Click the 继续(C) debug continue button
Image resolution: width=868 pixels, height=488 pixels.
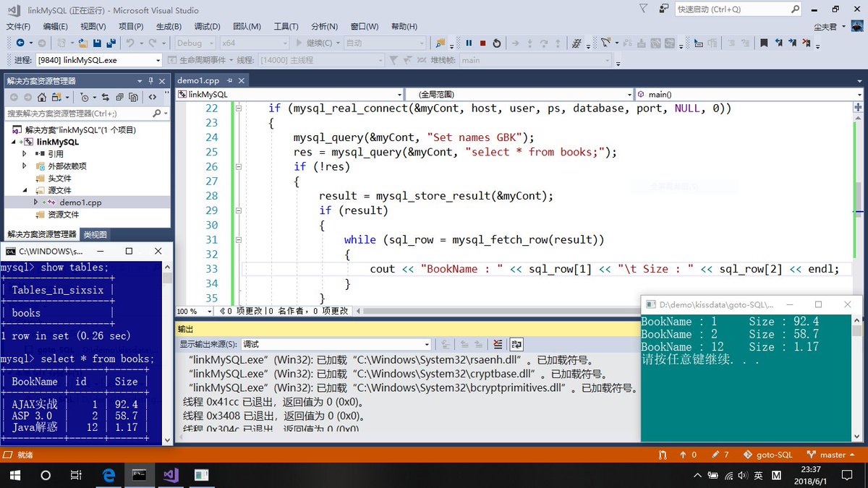coord(322,43)
